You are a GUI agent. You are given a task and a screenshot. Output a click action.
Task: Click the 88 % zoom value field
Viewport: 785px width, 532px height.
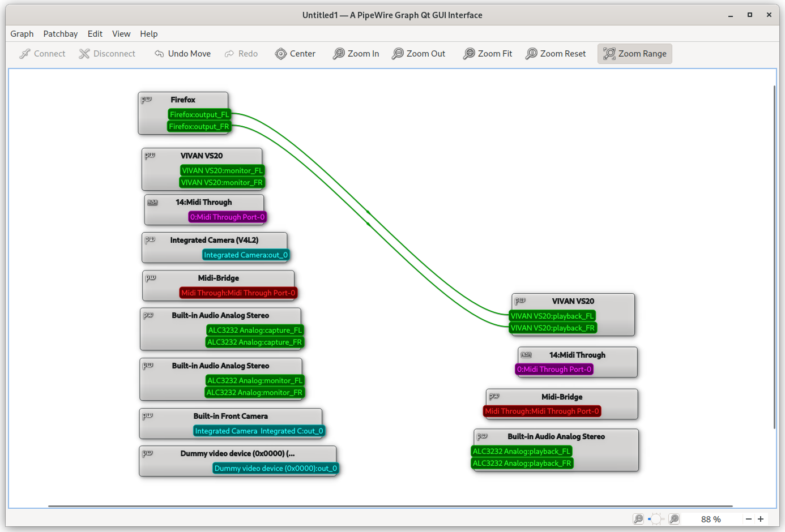pyautogui.click(x=711, y=519)
